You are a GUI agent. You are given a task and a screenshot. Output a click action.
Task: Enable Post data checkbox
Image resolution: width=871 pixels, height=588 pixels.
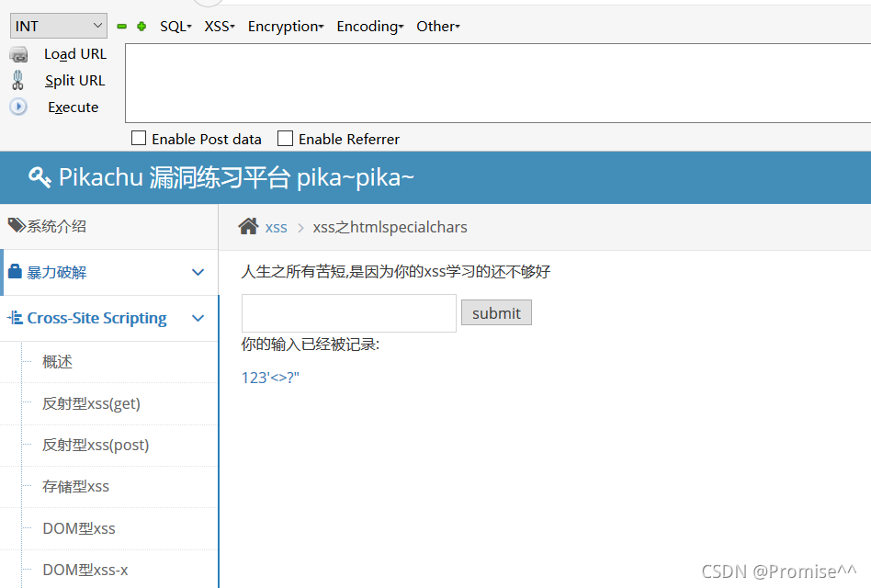pos(139,138)
